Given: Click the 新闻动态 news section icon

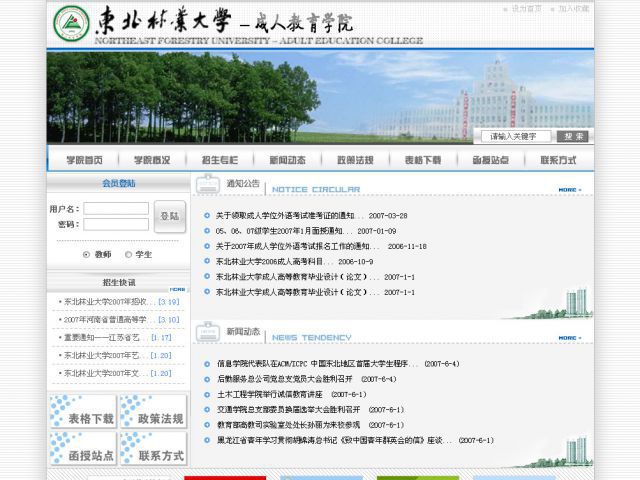Looking at the screenshot, I should 207,331.
